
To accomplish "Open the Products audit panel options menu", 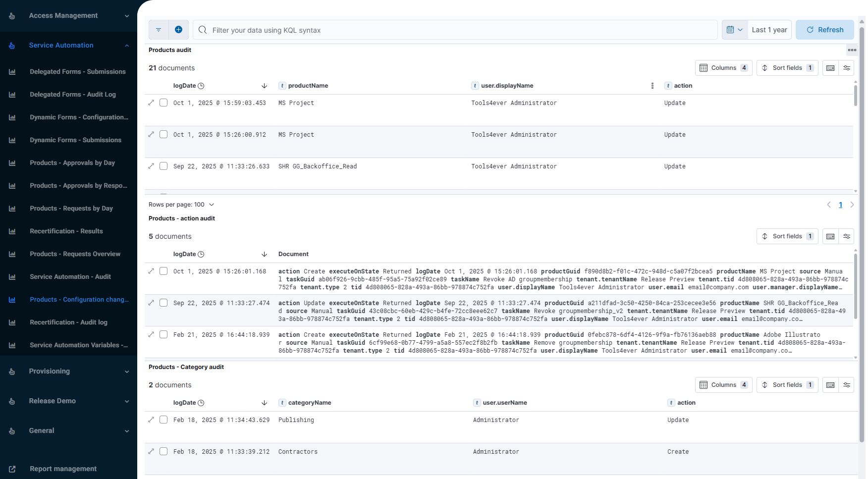I will 852,50.
